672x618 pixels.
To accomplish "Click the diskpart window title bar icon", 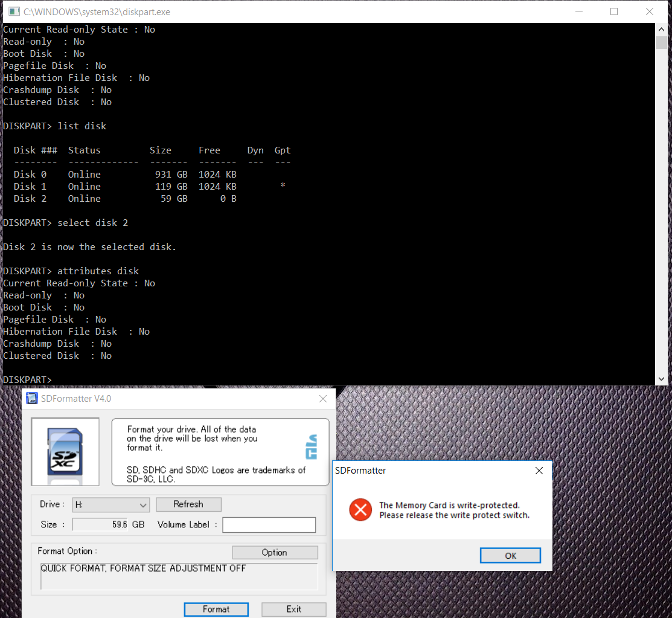I will 14,11.
